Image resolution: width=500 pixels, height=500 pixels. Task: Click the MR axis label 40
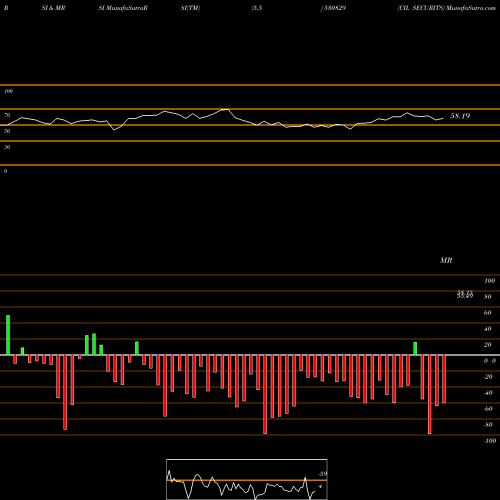pyautogui.click(x=488, y=329)
